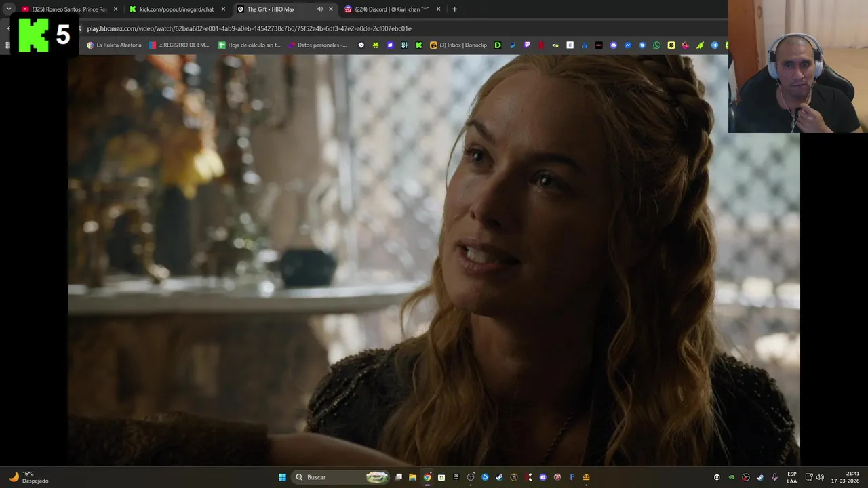Open the (3) Inbox Donoclip bookmark
Screen dimensions: 868x488
(458, 45)
